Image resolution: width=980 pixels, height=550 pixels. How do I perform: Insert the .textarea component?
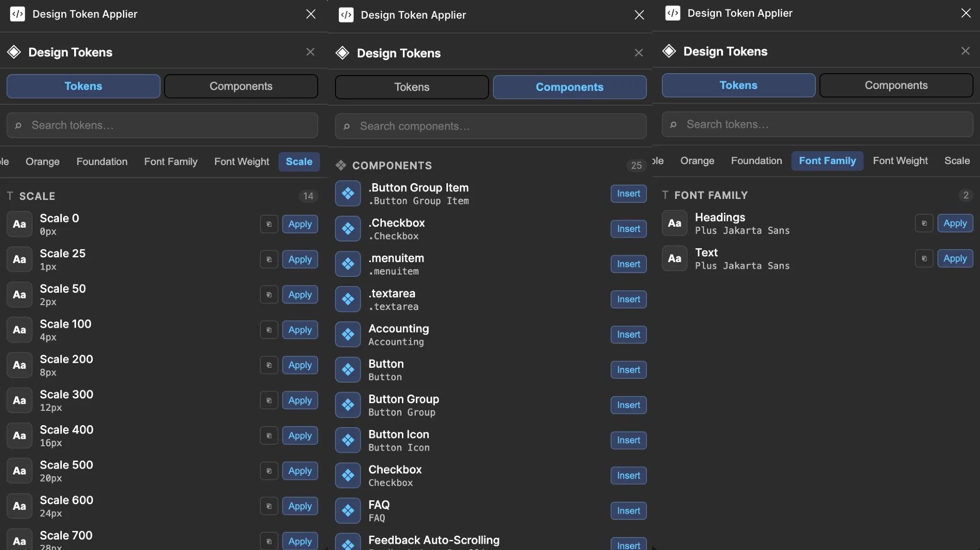[628, 299]
